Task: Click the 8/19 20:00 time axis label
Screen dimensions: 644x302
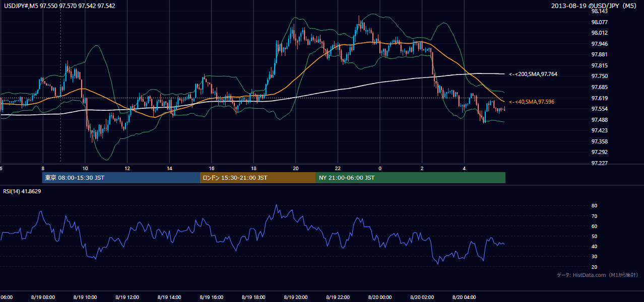Action: [x=296, y=297]
